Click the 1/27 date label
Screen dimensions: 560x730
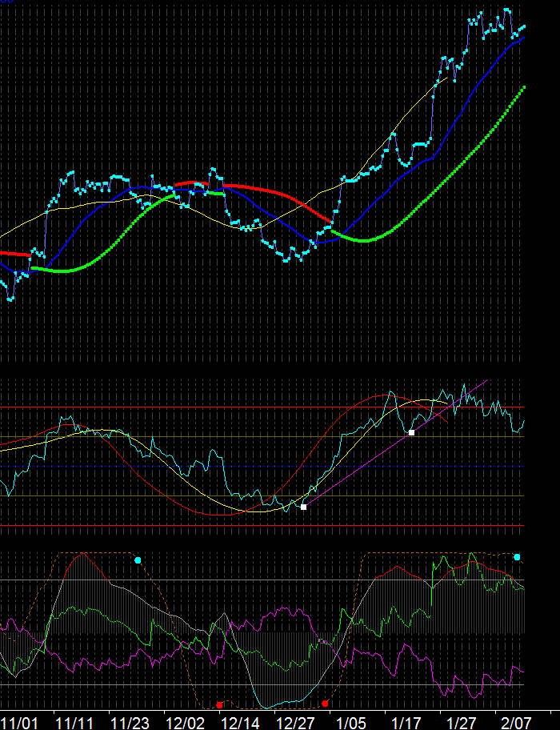461,723
